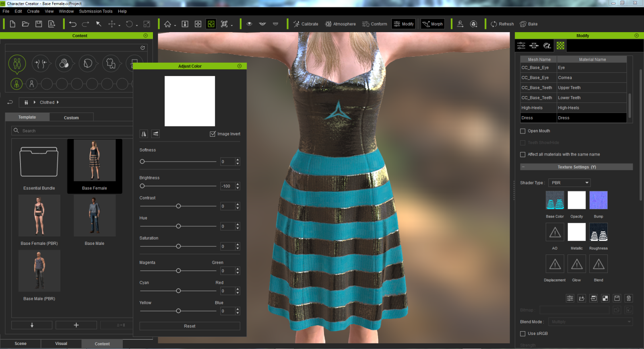The height and width of the screenshot is (349, 644).
Task: Open a project with the folder icon
Action: 25,24
